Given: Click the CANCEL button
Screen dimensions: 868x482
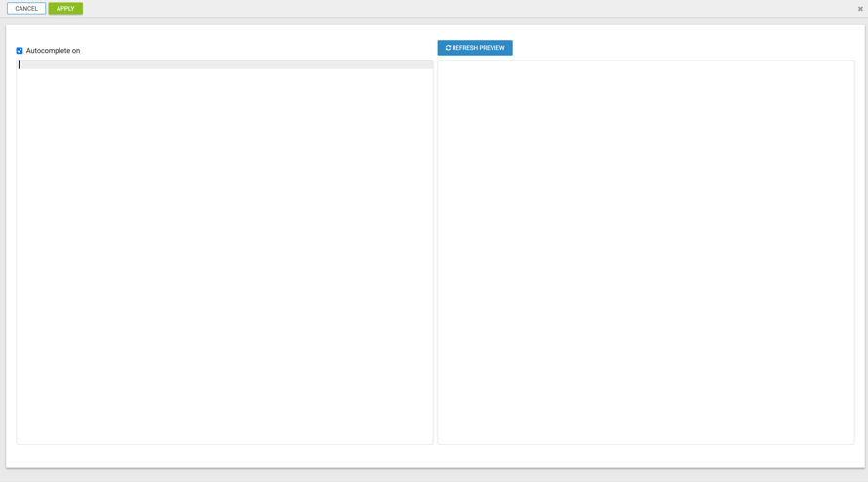Looking at the screenshot, I should click(26, 9).
